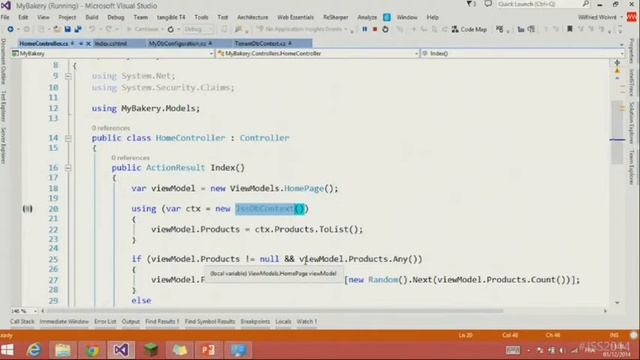Click the Navigate Backward arrow icon
Viewport: 640px width, 360px height.
(x=10, y=29)
